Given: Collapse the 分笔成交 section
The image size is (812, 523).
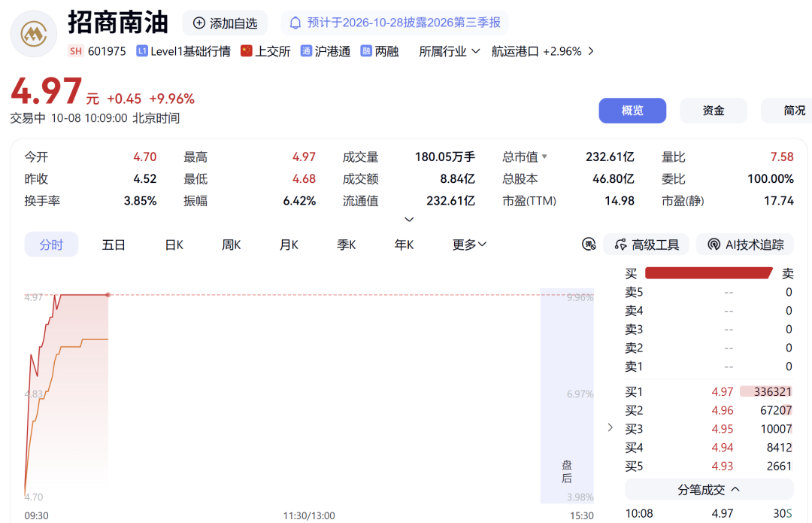Looking at the screenshot, I should click(709, 490).
